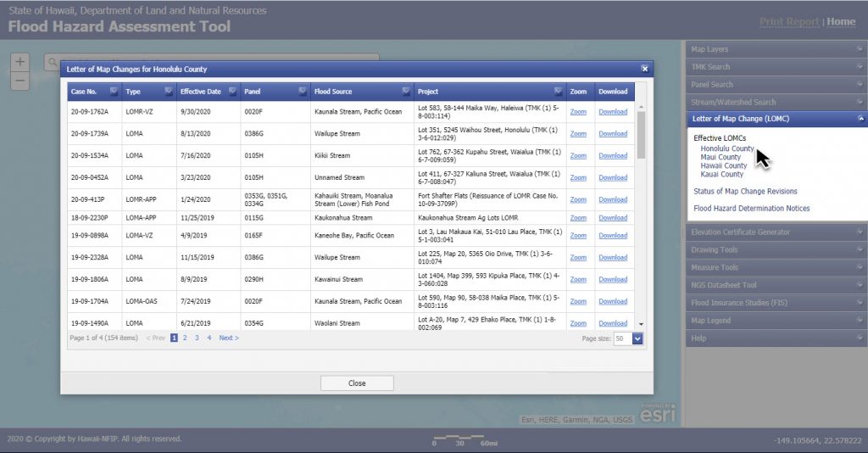The height and width of the screenshot is (453, 868).
Task: Expand the Elevation Certificate Generator panel
Action: click(776, 232)
